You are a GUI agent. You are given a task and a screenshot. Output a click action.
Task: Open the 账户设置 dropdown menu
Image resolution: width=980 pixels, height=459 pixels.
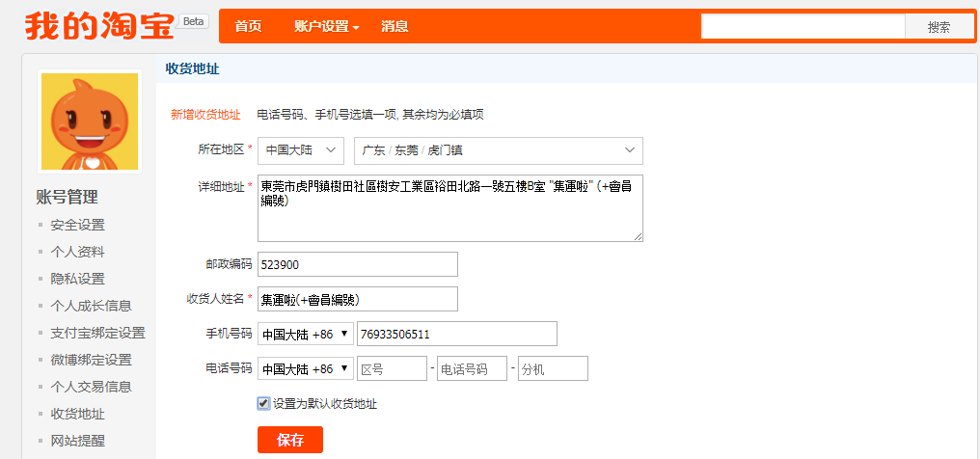(326, 26)
